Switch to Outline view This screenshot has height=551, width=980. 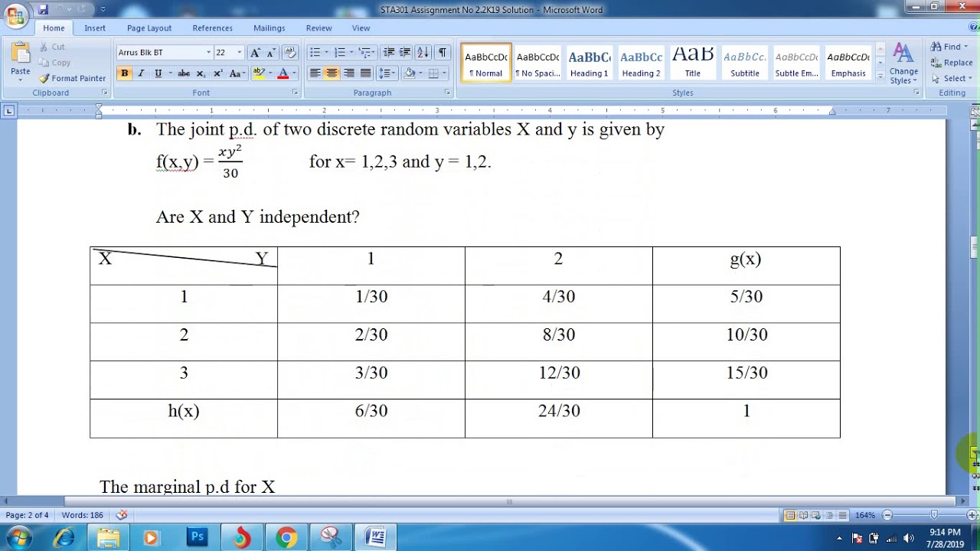tap(829, 515)
